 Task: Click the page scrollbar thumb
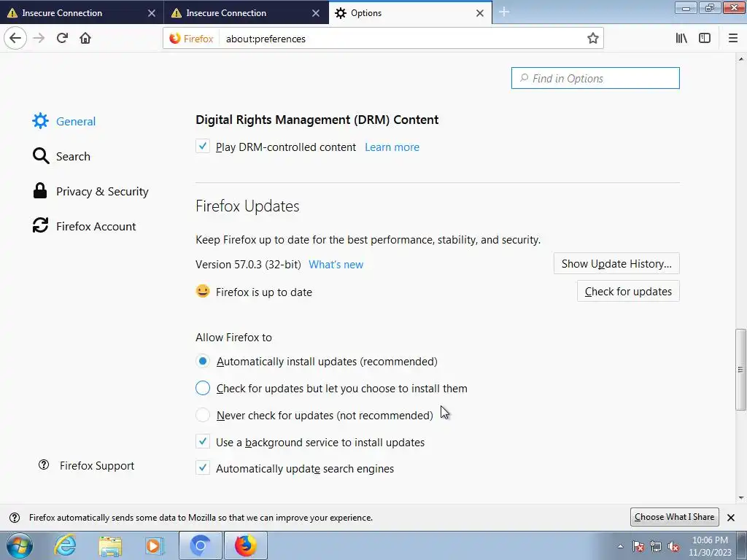click(x=740, y=369)
